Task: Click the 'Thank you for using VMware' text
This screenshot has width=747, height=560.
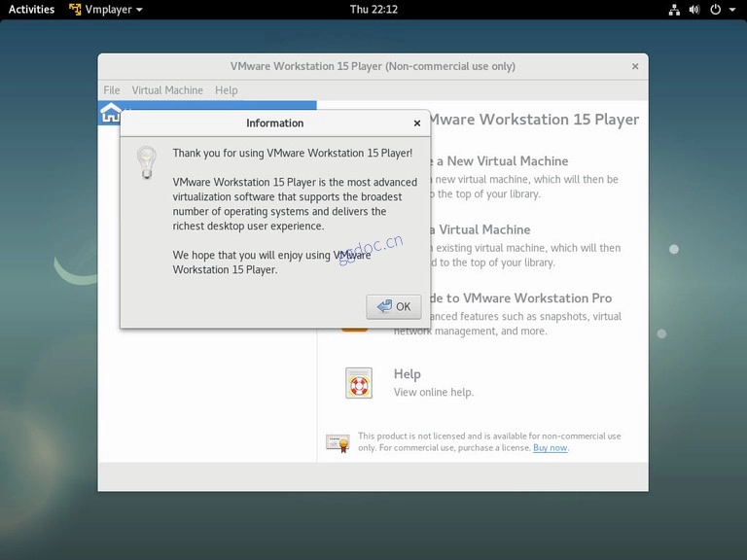Action: (293, 154)
